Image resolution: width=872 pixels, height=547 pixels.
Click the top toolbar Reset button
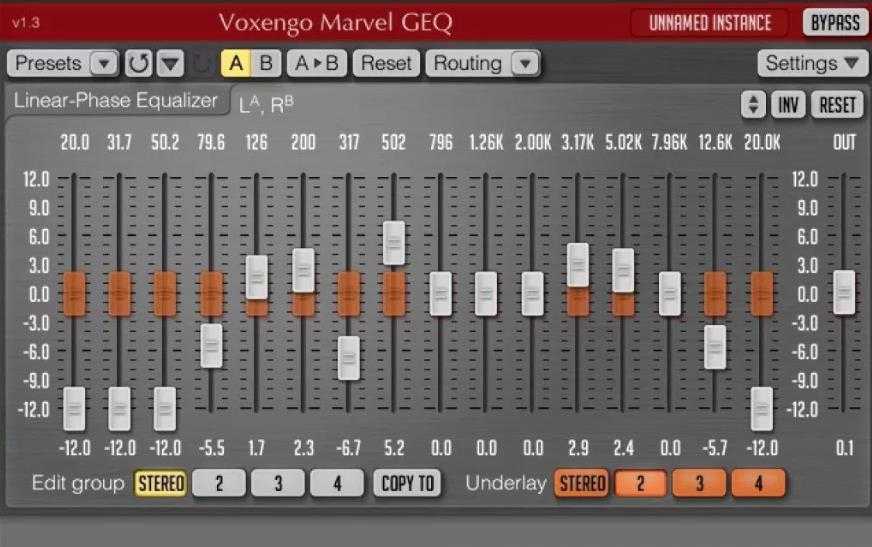[x=386, y=64]
